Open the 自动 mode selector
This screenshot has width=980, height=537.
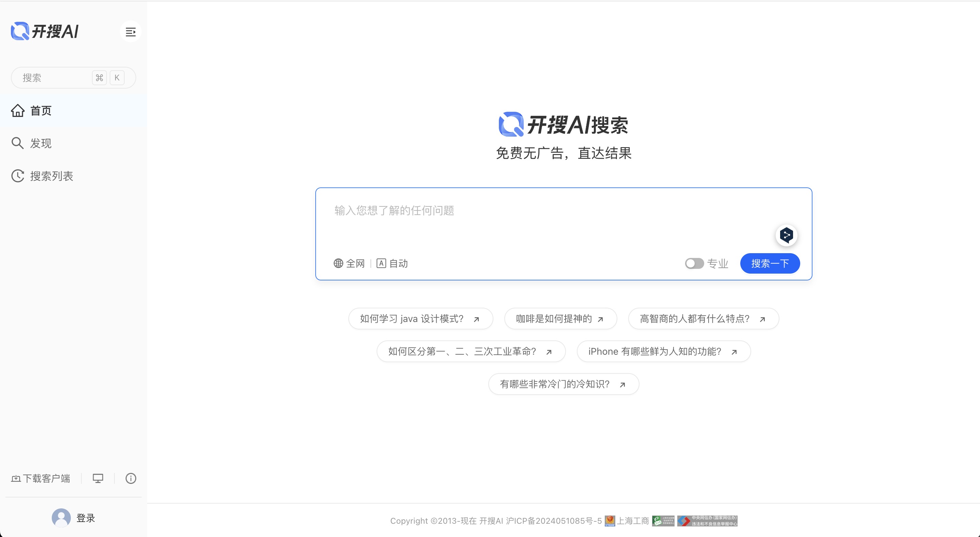pyautogui.click(x=392, y=263)
